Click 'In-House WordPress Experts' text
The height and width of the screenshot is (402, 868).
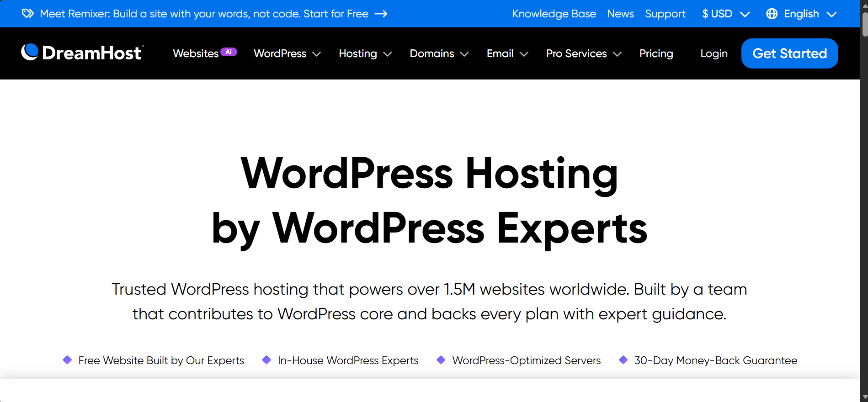tap(348, 360)
